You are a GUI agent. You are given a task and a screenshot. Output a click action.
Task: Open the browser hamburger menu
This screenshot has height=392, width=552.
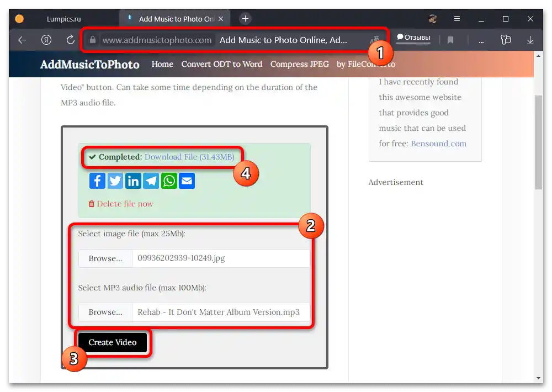tap(457, 19)
